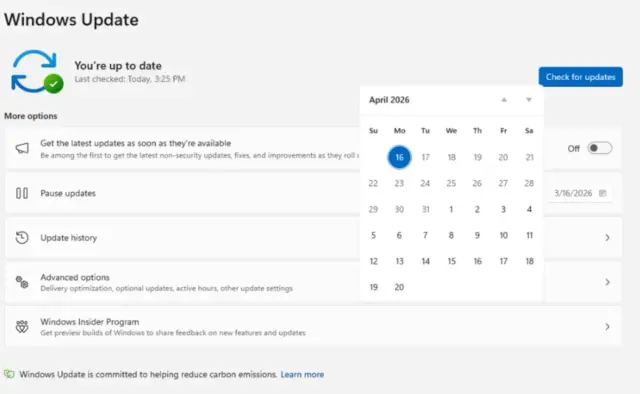Set pause date to the 14th
Viewport: 640px width, 394px height.
coord(425,261)
